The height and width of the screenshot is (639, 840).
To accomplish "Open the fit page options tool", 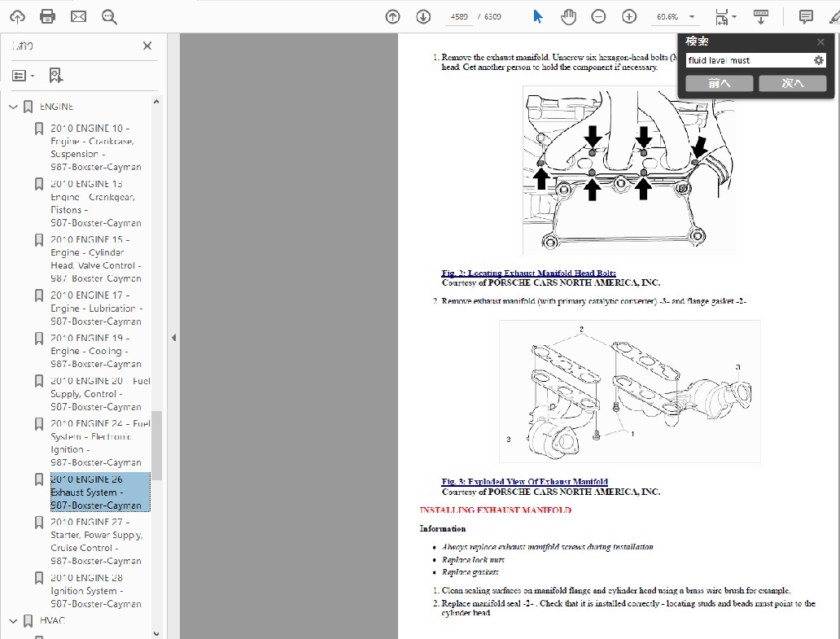I will (x=722, y=16).
